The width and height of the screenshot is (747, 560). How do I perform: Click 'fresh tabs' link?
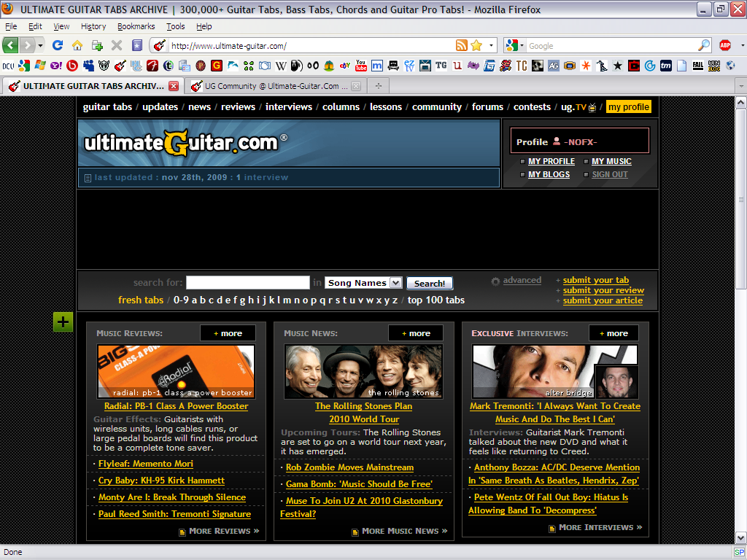pos(141,300)
